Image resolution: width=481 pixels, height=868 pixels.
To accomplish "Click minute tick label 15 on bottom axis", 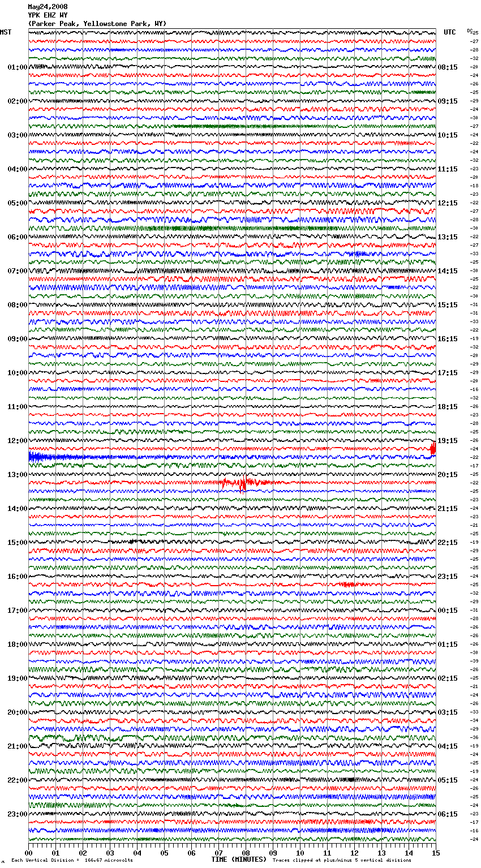I will click(x=436, y=853).
